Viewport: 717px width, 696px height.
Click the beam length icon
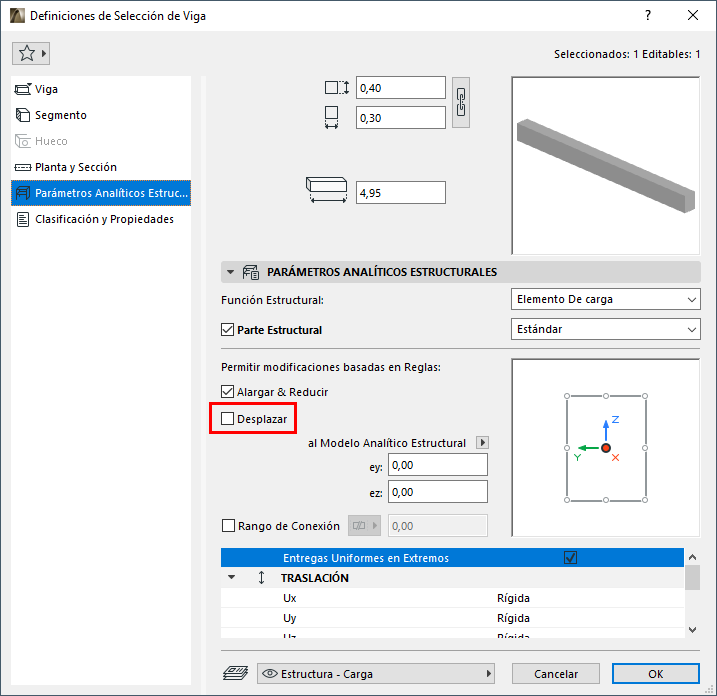coord(326,190)
